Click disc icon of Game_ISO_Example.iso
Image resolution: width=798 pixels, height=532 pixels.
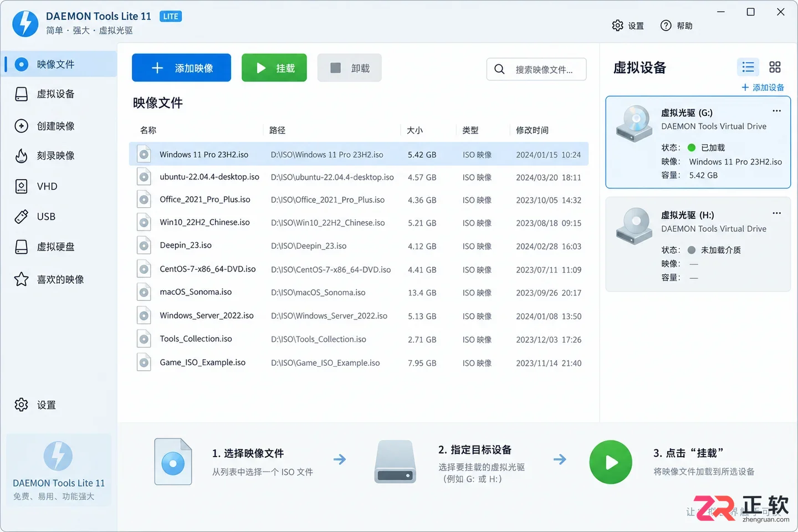(x=144, y=362)
